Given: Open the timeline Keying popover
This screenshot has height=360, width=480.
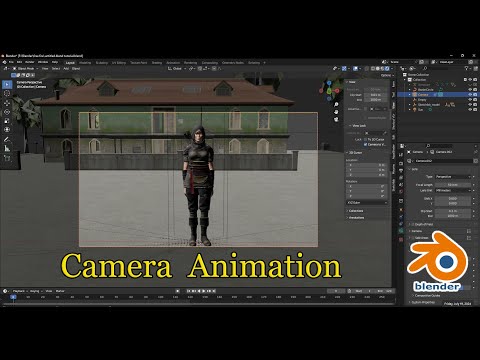Looking at the screenshot, I should [35, 291].
